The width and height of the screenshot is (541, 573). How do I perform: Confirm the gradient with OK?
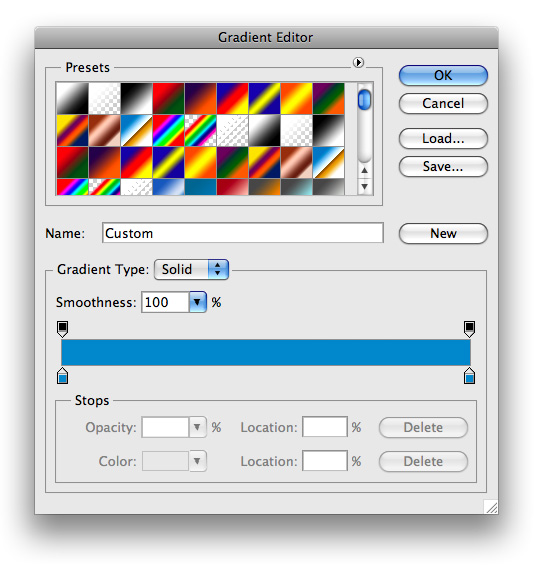click(x=443, y=76)
